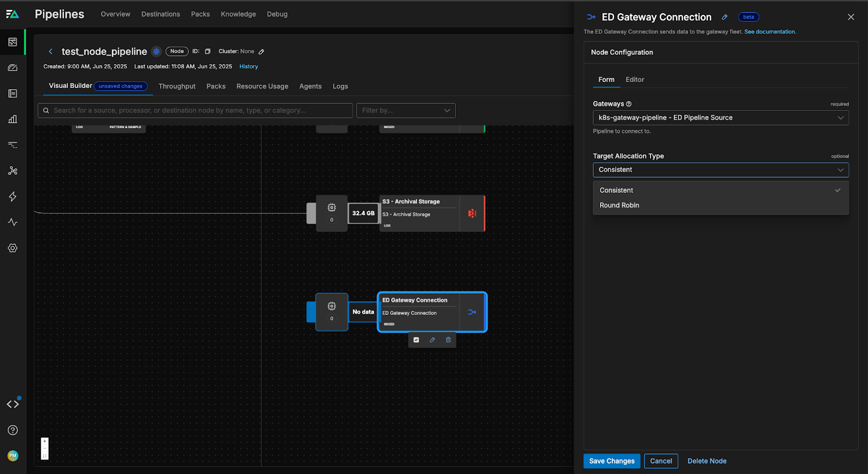Viewport: 868px width, 474px height.
Task: Click the trash icon below the selected node
Action: point(448,340)
